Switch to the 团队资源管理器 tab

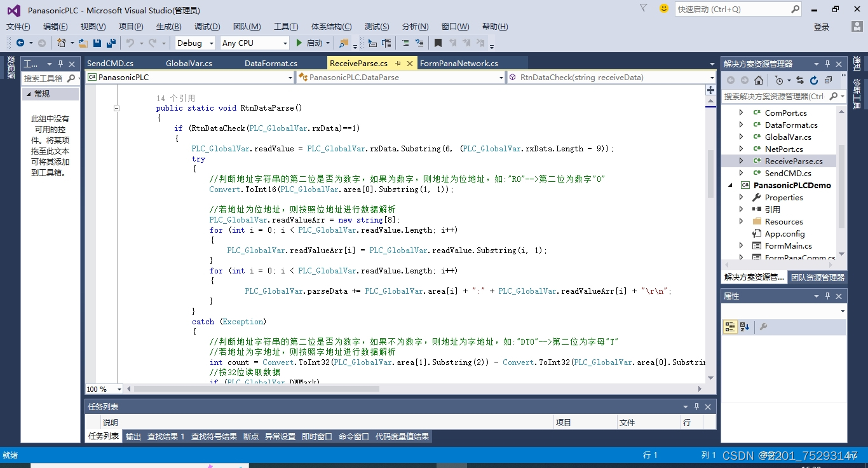pyautogui.click(x=818, y=277)
